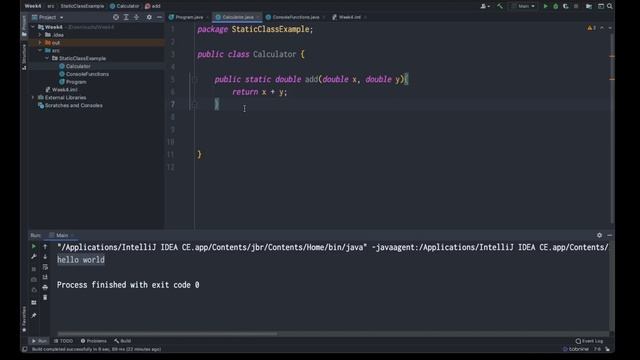Collapse the StaticClassExample package
640x360 pixels.
tap(47, 58)
